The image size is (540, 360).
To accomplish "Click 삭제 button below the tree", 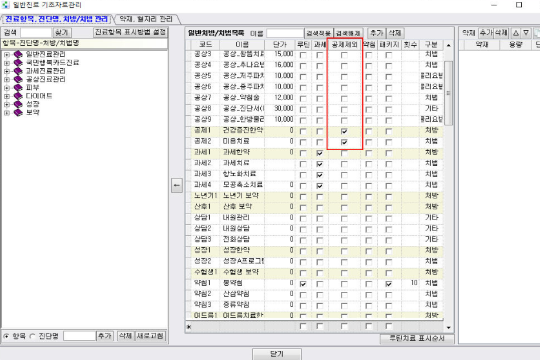I will point(126,336).
